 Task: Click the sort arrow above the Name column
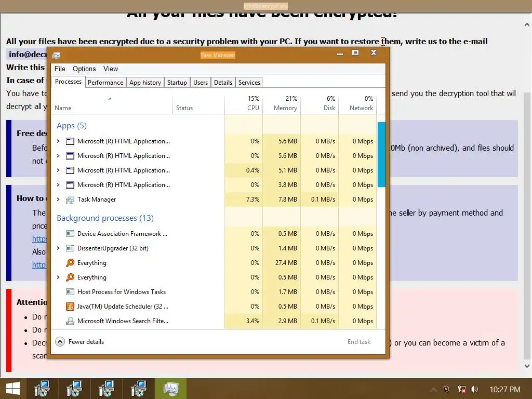tap(110, 99)
